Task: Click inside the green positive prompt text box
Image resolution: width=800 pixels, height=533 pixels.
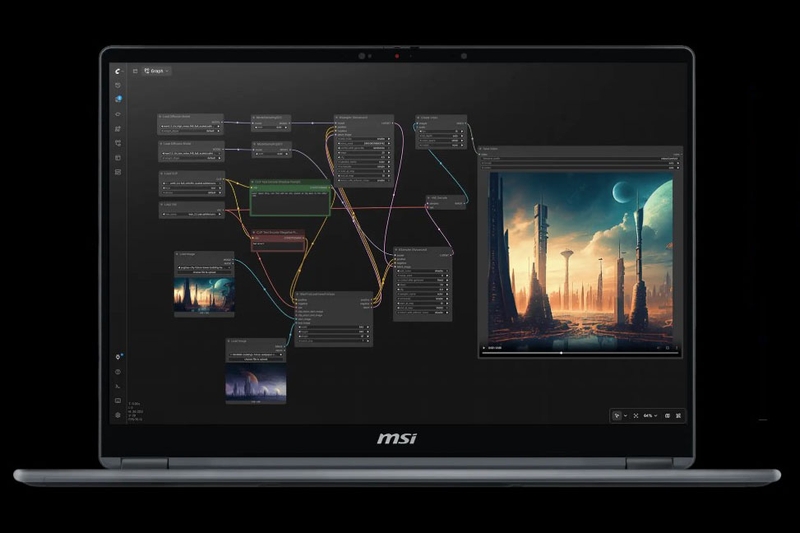Action: coord(290,202)
